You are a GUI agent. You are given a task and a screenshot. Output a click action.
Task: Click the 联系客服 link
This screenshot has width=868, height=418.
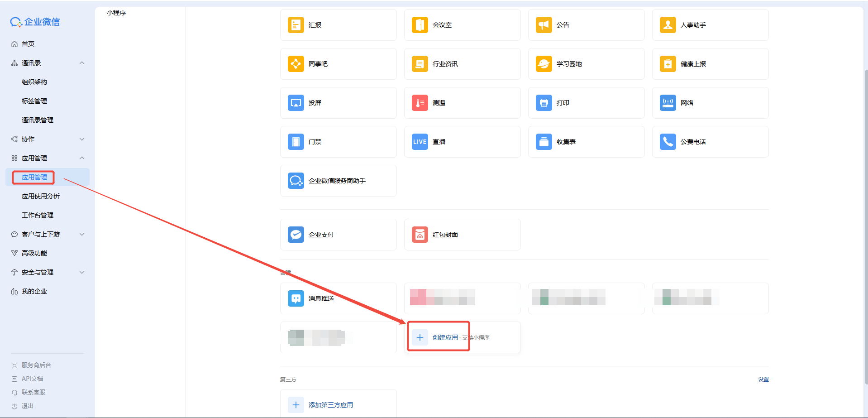(x=33, y=392)
